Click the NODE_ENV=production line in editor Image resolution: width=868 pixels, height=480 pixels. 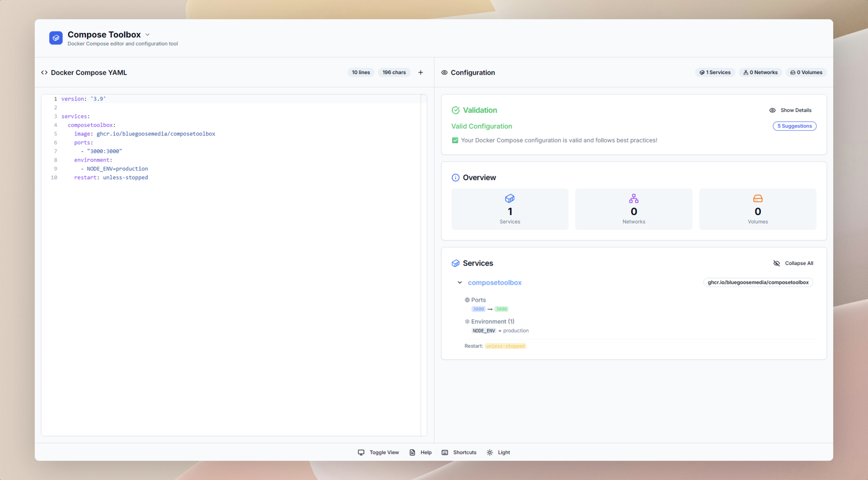click(114, 169)
